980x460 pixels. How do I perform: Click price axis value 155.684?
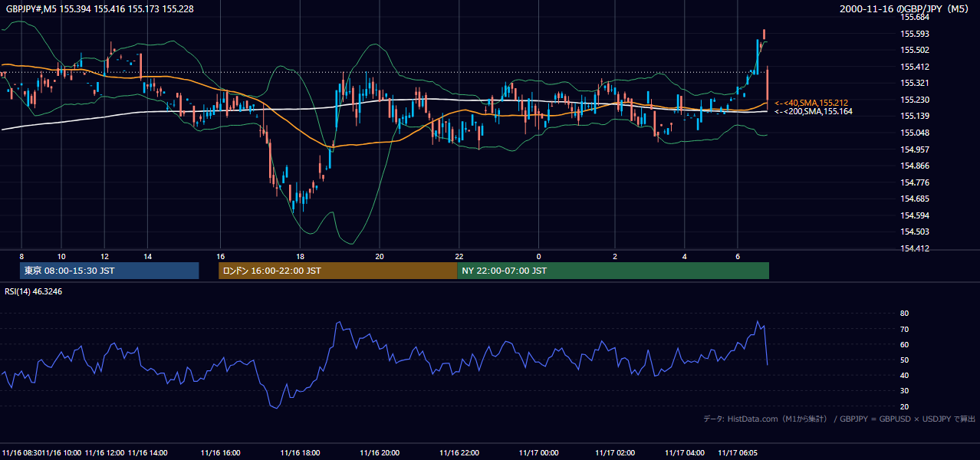[914, 17]
